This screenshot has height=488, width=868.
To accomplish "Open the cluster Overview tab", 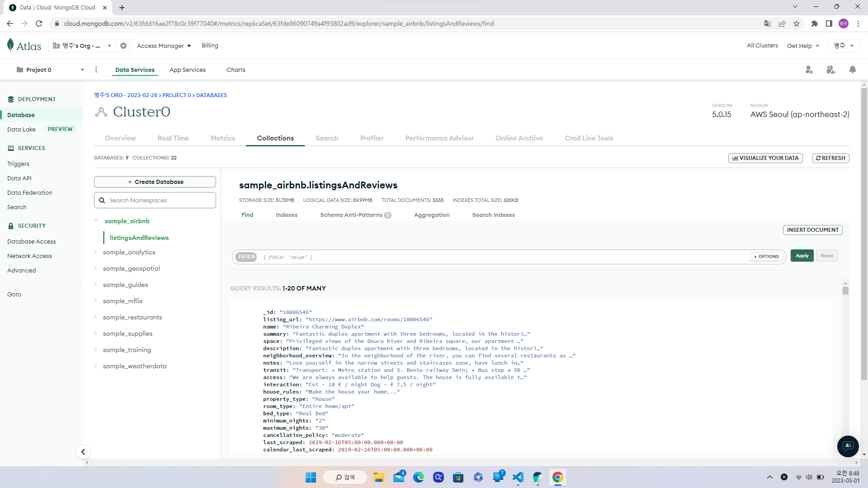I will 120,138.
